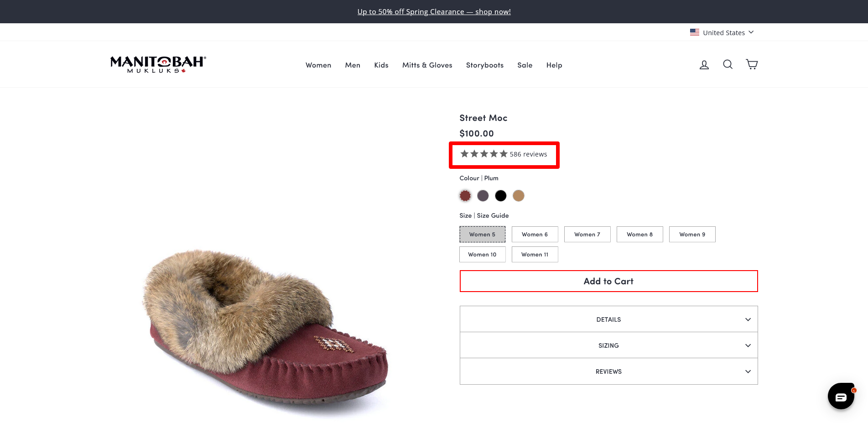Expand the Details section
Image resolution: width=868 pixels, height=423 pixels.
coord(608,319)
